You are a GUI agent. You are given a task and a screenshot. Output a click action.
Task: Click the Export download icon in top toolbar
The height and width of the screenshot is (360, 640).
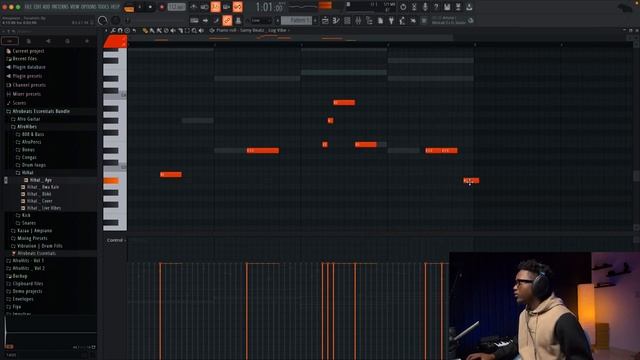click(x=469, y=7)
